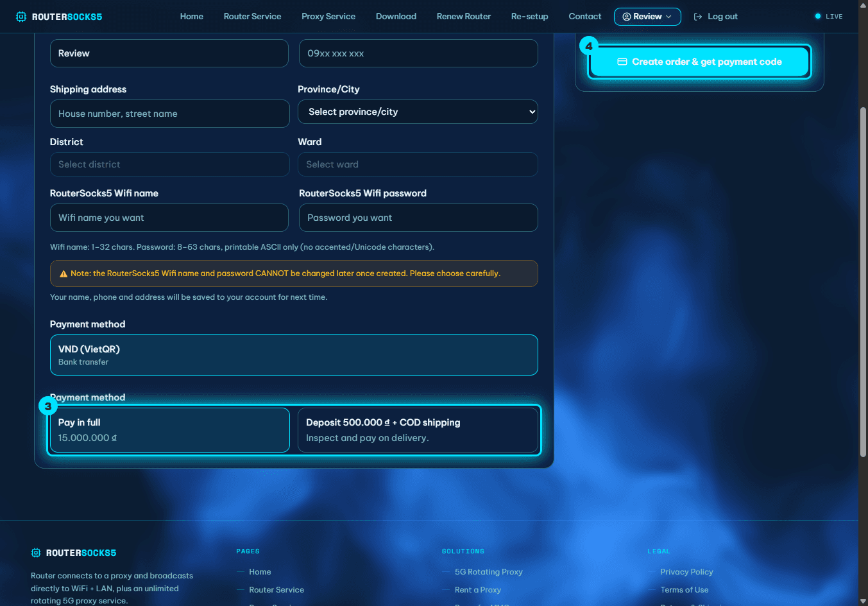The height and width of the screenshot is (606, 868).
Task: Click the text 'Wifi name: 1–32 chars' hint
Action: 242,247
